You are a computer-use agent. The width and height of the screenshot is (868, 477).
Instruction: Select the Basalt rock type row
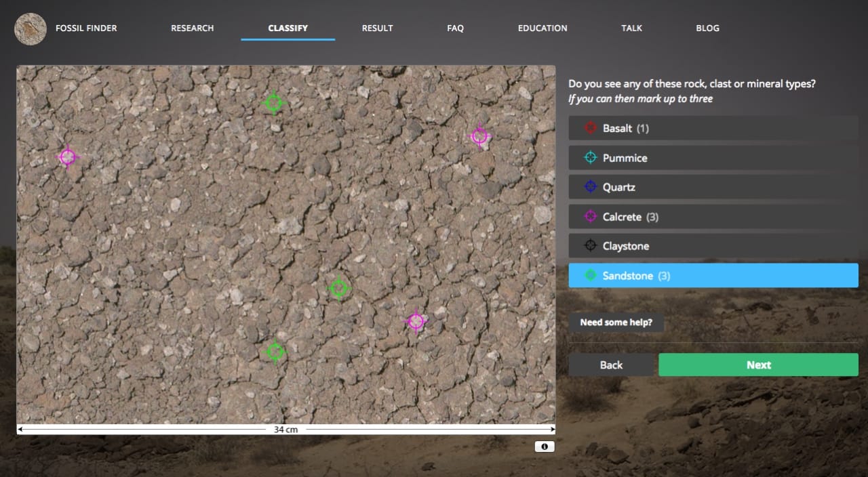pyautogui.click(x=713, y=127)
